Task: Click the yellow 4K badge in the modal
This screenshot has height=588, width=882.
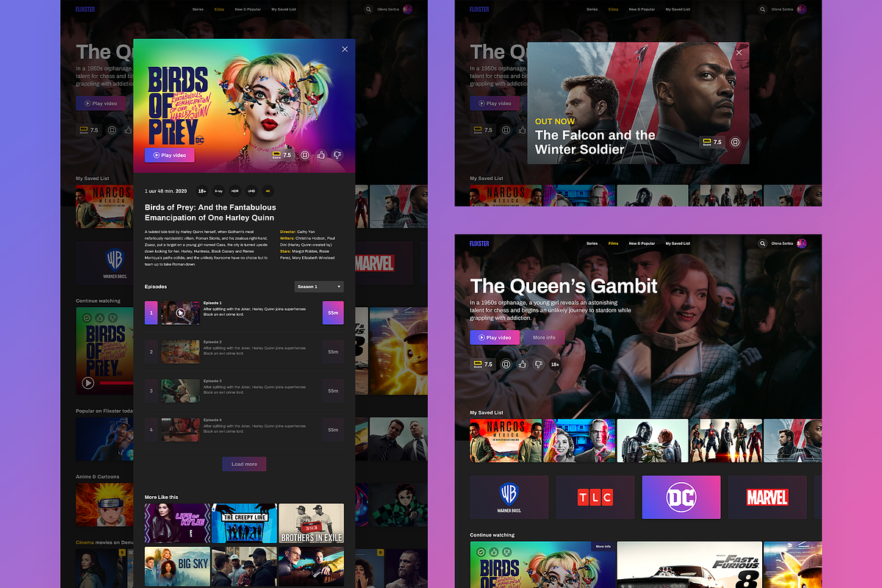Action: pos(268,190)
